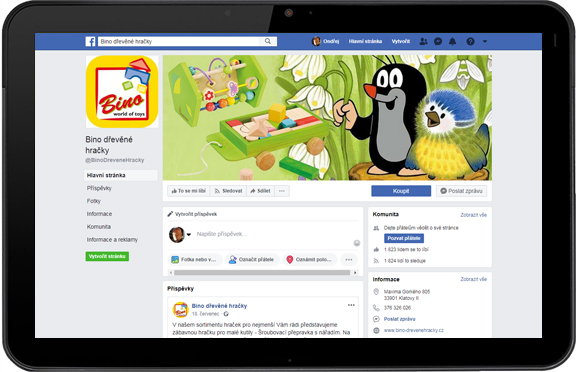576x372 pixels.
Task: Open the www.bino-drevenehracky.cz website link
Action: [414, 330]
